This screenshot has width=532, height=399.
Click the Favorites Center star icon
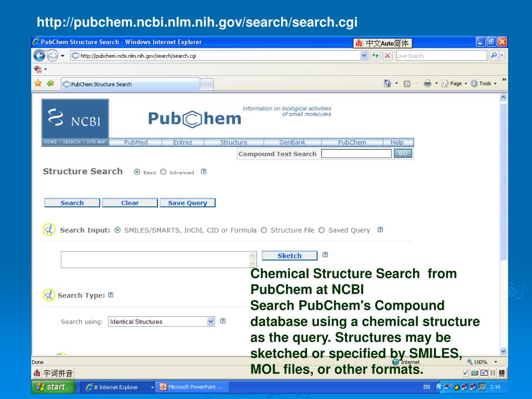pos(38,83)
